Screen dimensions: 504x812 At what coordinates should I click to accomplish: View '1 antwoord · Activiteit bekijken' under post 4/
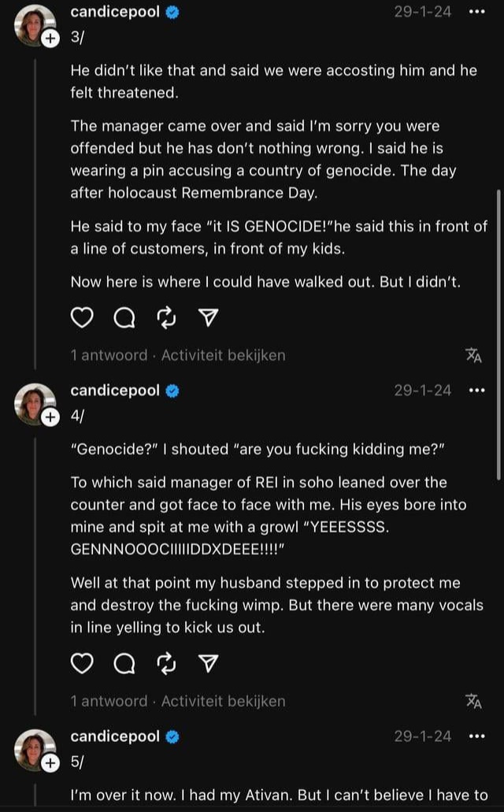(178, 701)
